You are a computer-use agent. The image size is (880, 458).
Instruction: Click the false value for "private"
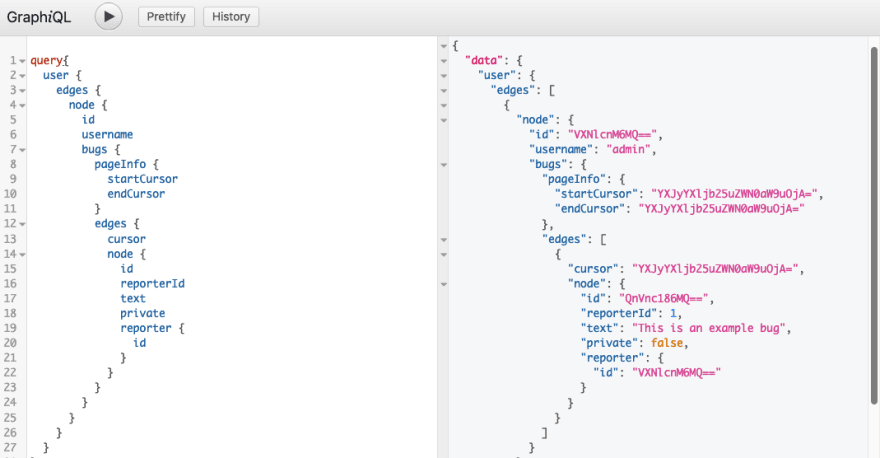click(667, 343)
